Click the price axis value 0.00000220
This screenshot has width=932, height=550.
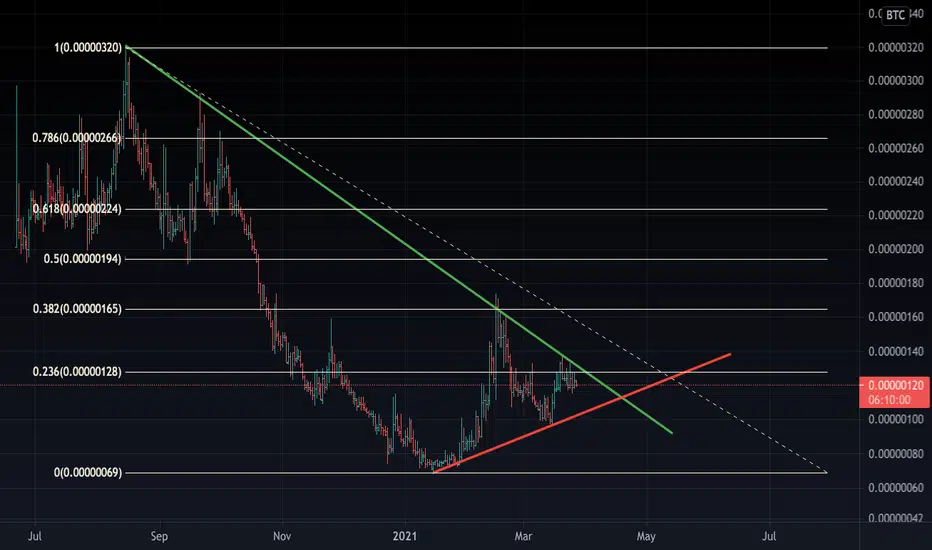tap(896, 215)
